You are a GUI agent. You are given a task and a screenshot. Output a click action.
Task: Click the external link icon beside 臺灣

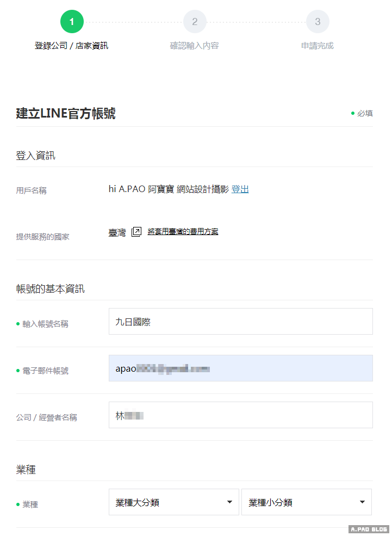pos(136,232)
